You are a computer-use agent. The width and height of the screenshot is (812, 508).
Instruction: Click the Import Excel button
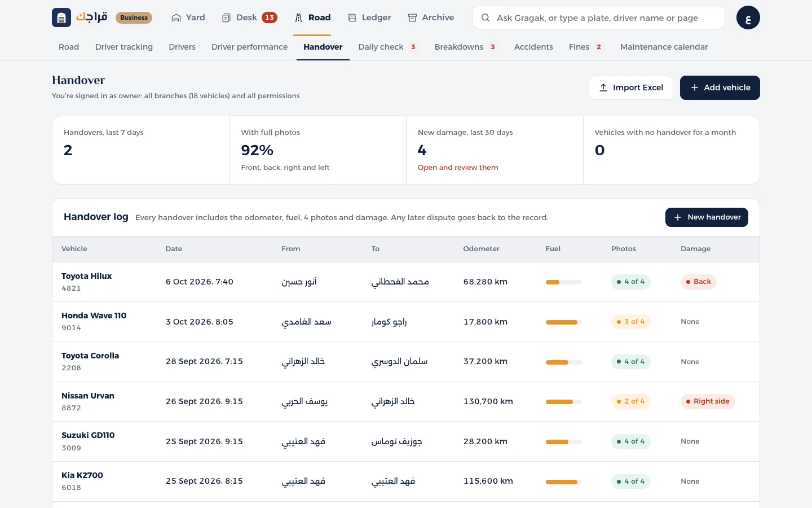point(631,87)
